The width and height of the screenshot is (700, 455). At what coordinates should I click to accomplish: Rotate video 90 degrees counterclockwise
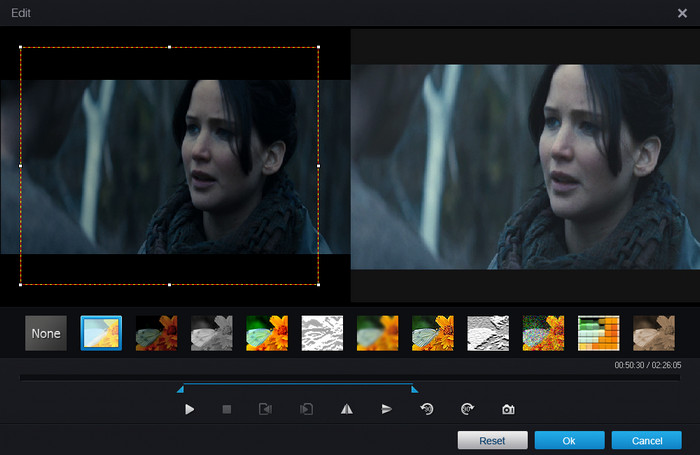point(427,409)
